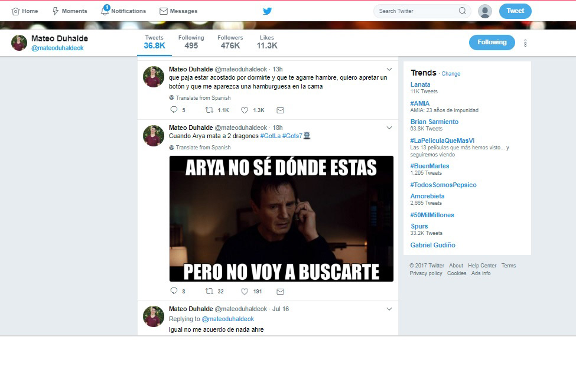The height and width of the screenshot is (392, 576).
Task: Open the Amorebieta trend
Action: coord(427,196)
